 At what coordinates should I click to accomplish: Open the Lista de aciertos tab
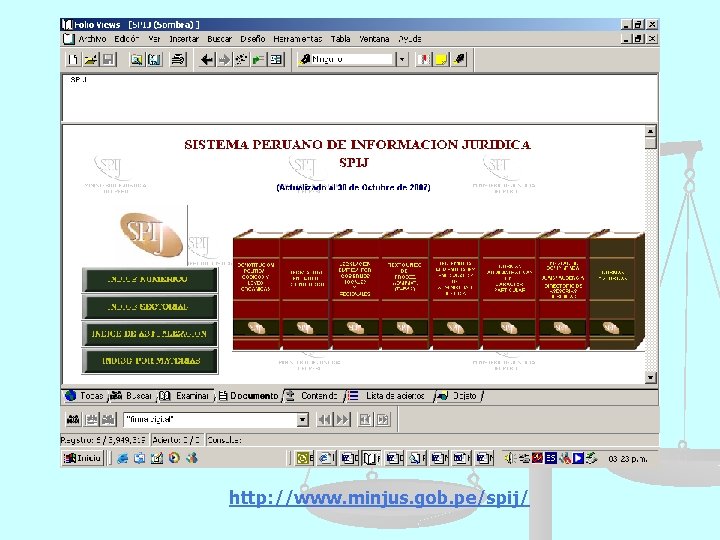pyautogui.click(x=388, y=396)
